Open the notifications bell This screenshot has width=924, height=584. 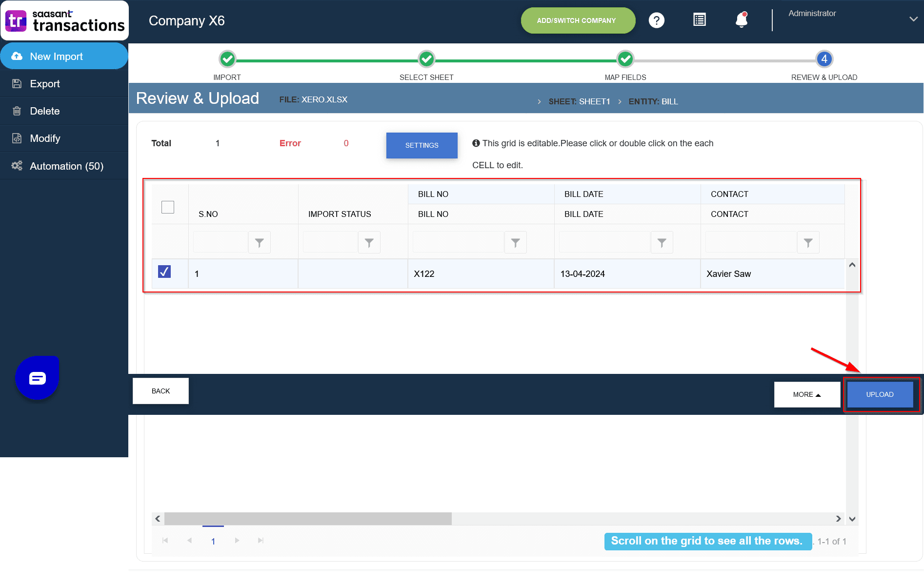tap(742, 20)
